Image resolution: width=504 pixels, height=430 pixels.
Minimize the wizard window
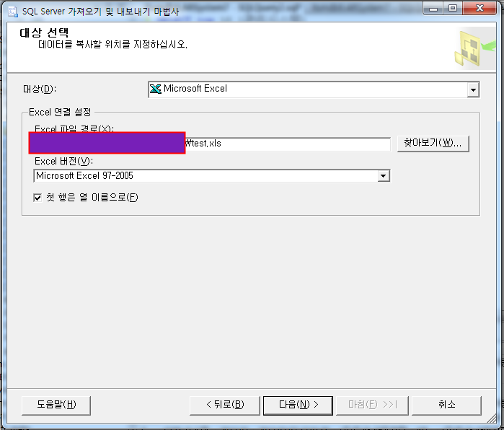point(433,9)
